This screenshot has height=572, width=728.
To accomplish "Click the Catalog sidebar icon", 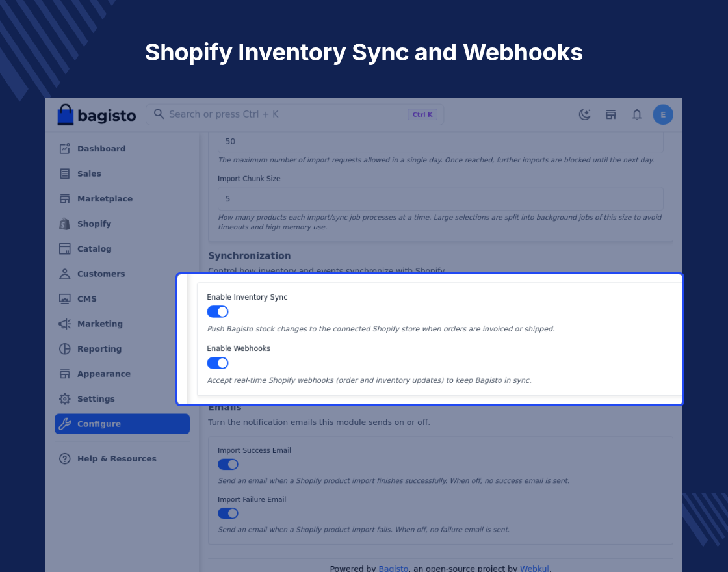I will (x=64, y=249).
